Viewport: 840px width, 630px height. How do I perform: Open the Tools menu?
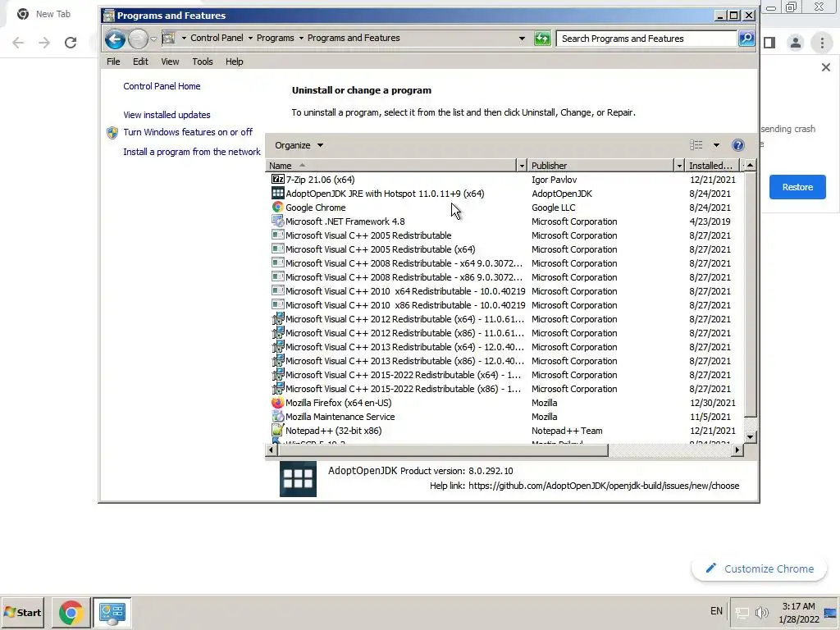point(203,62)
